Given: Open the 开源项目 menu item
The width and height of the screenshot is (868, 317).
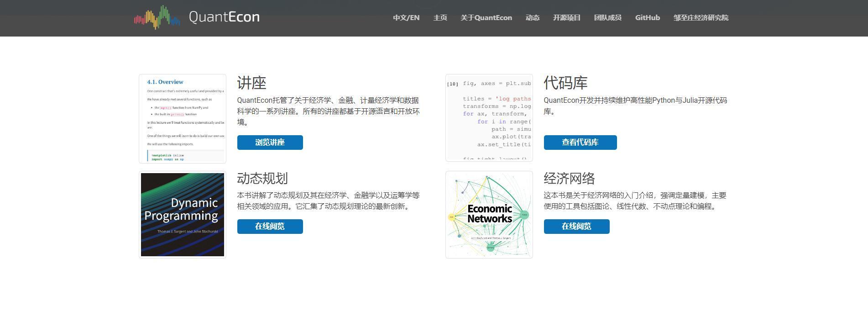Looking at the screenshot, I should pyautogui.click(x=566, y=18).
